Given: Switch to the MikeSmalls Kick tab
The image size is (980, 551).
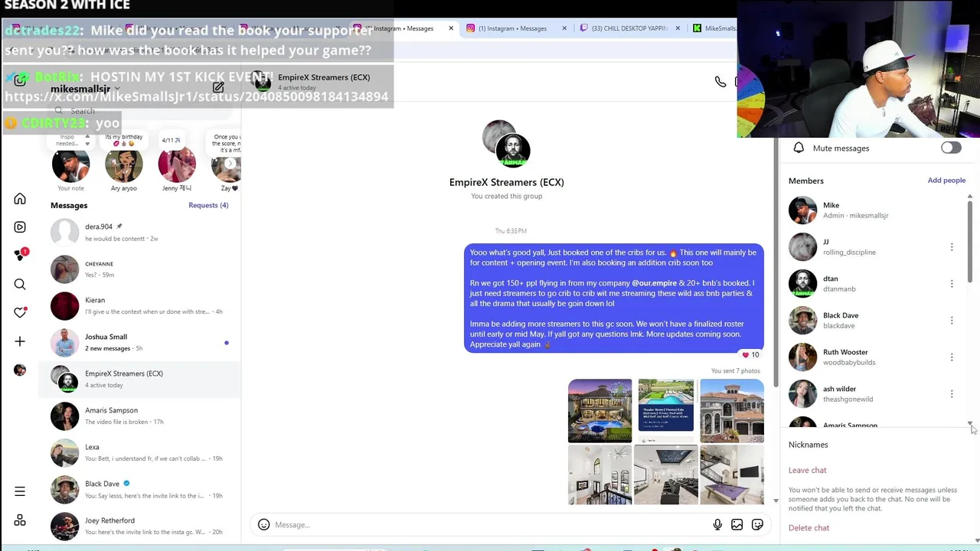Looking at the screenshot, I should pos(714,28).
